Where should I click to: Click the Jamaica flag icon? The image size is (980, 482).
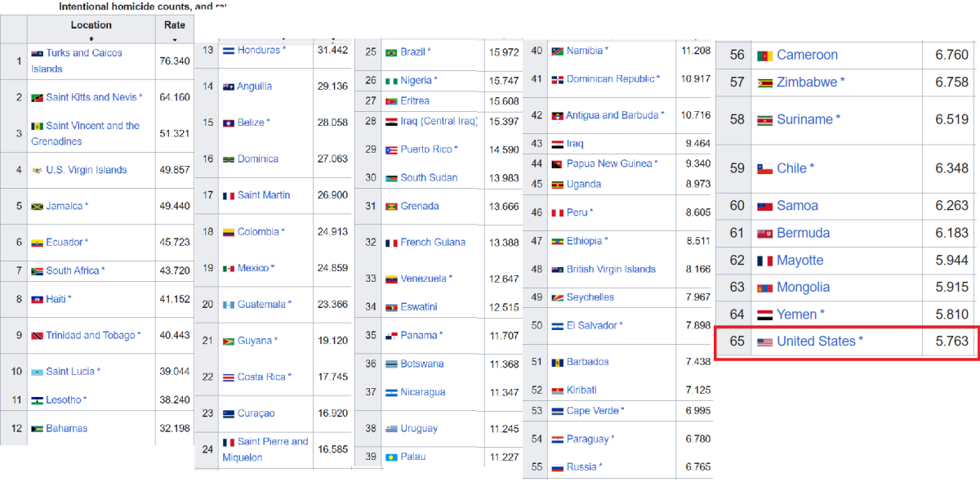[x=37, y=207]
